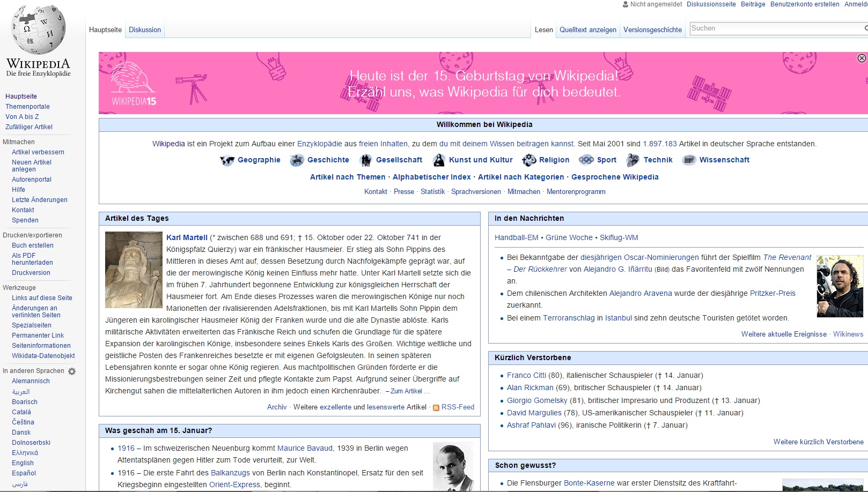868x492 pixels.
Task: Click the Religion symbol icon
Action: pyautogui.click(x=529, y=160)
